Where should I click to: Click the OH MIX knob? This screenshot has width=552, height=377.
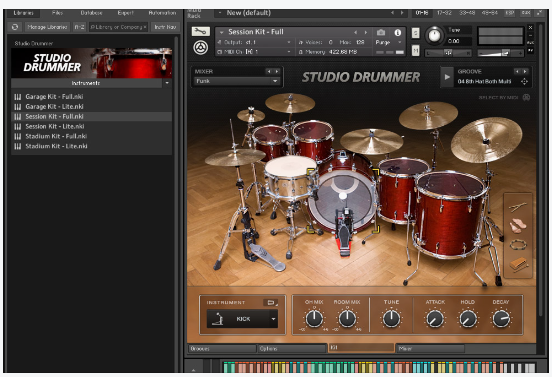click(x=314, y=319)
